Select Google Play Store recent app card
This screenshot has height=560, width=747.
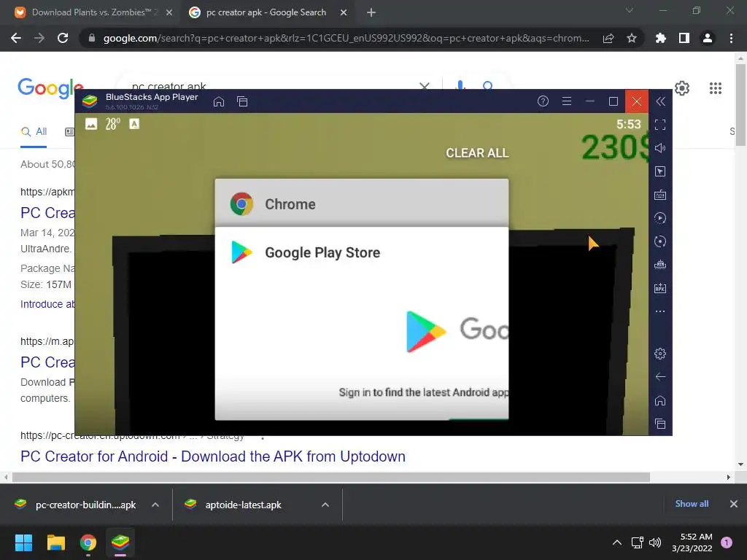point(362,323)
